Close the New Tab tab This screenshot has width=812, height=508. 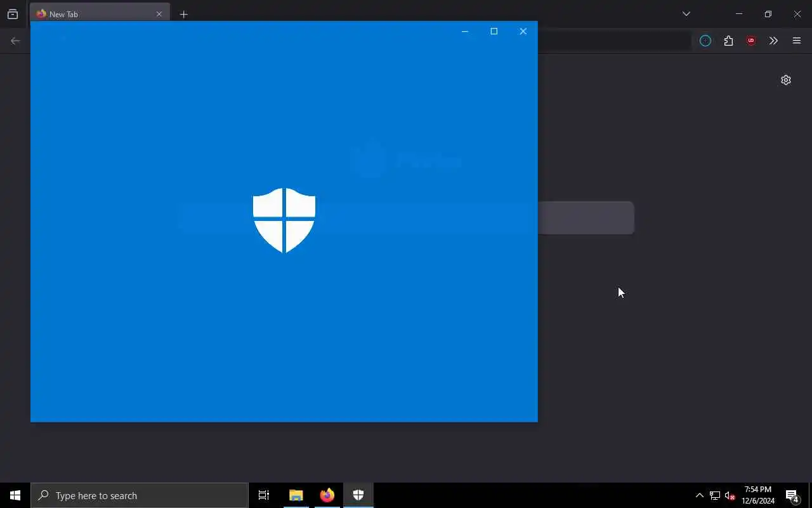(159, 14)
